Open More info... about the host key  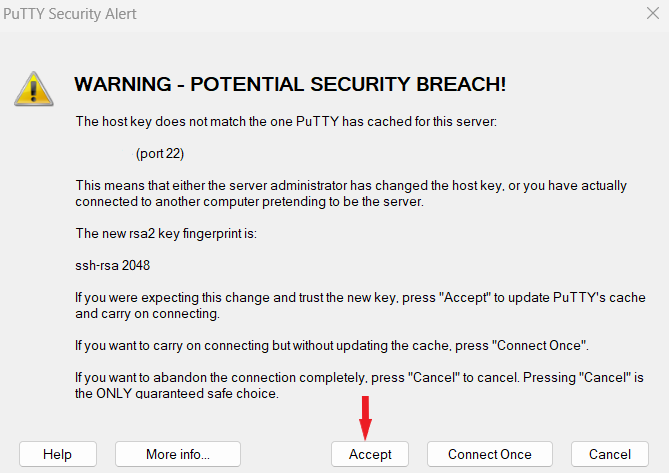pos(178,454)
